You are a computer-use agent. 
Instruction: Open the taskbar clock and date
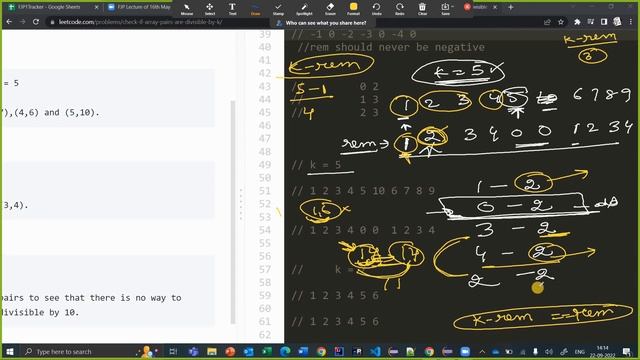pos(603,351)
